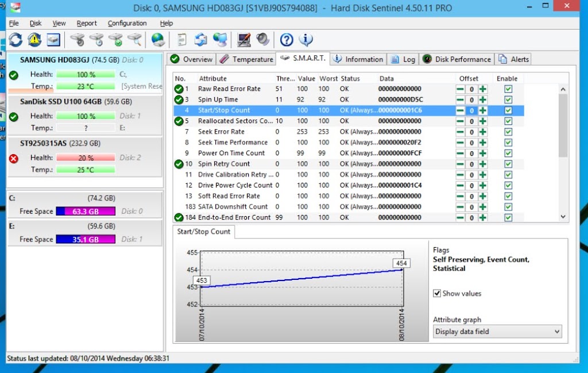The width and height of the screenshot is (588, 373).
Task: Click the C: free space bar
Action: point(86,212)
